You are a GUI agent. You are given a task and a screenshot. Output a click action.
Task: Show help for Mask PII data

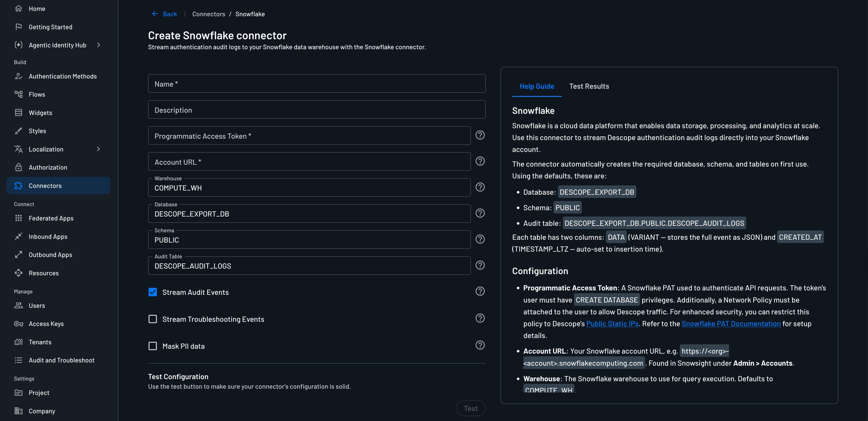tap(480, 345)
